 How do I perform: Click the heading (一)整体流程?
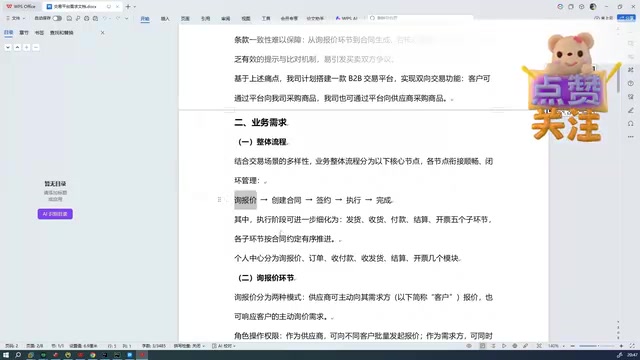262,142
